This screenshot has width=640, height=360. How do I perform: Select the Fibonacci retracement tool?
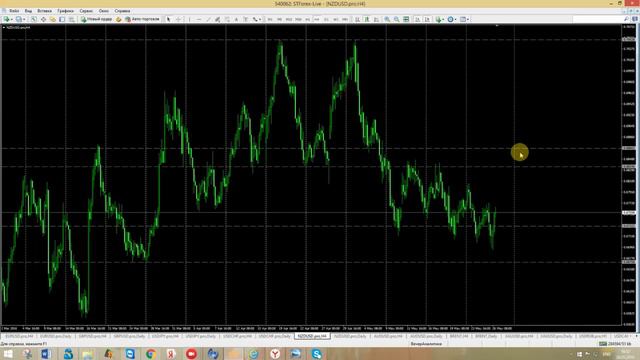(x=227, y=19)
